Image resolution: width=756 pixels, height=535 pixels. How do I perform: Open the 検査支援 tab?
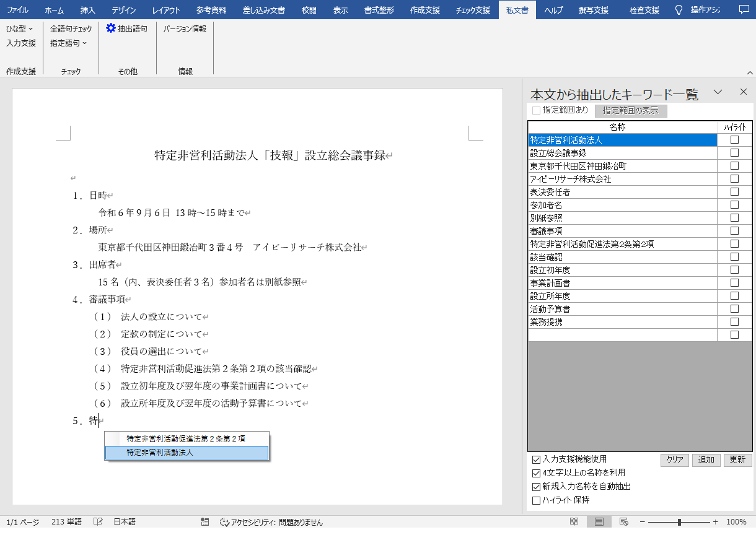coord(644,10)
